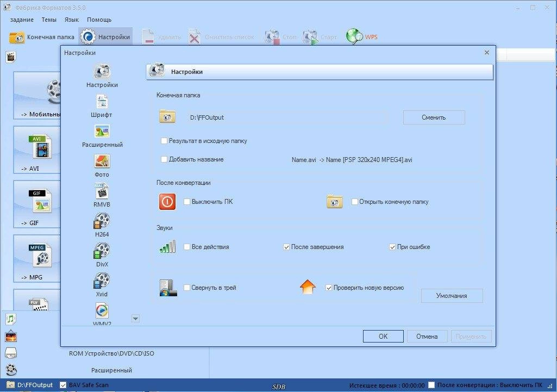This screenshot has height=392, width=557.
Task: Click the FLV conversion tile icon
Action: (38, 304)
